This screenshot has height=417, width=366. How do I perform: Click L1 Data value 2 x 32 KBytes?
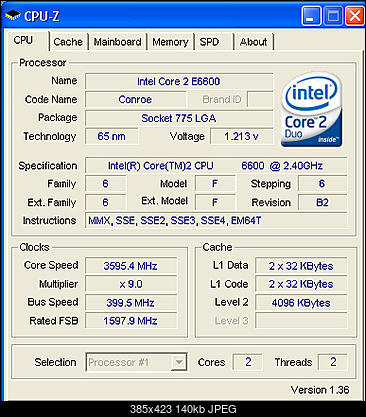301,266
